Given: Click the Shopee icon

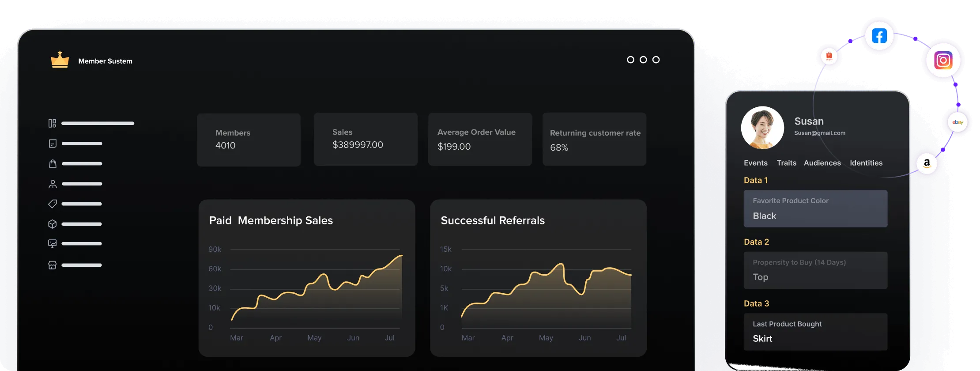Looking at the screenshot, I should point(829,56).
